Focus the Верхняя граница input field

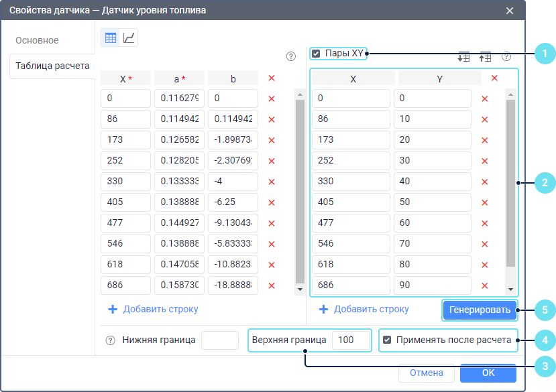[x=351, y=340]
